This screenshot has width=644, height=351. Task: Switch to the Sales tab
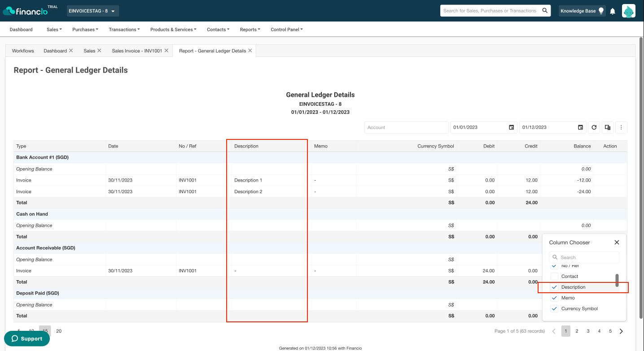point(89,51)
